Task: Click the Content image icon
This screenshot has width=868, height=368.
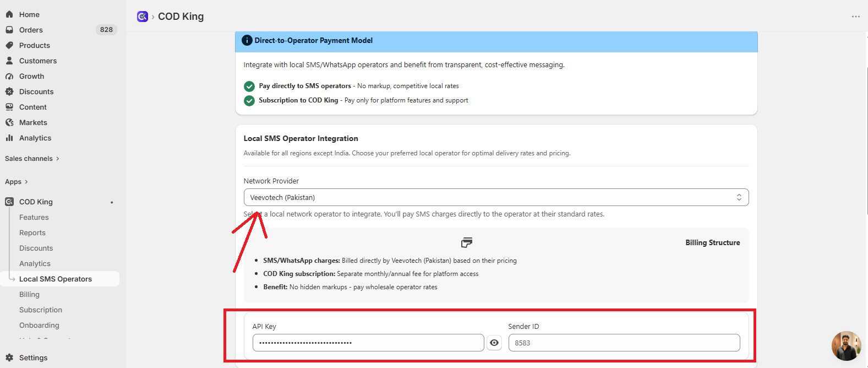Action: pyautogui.click(x=9, y=107)
